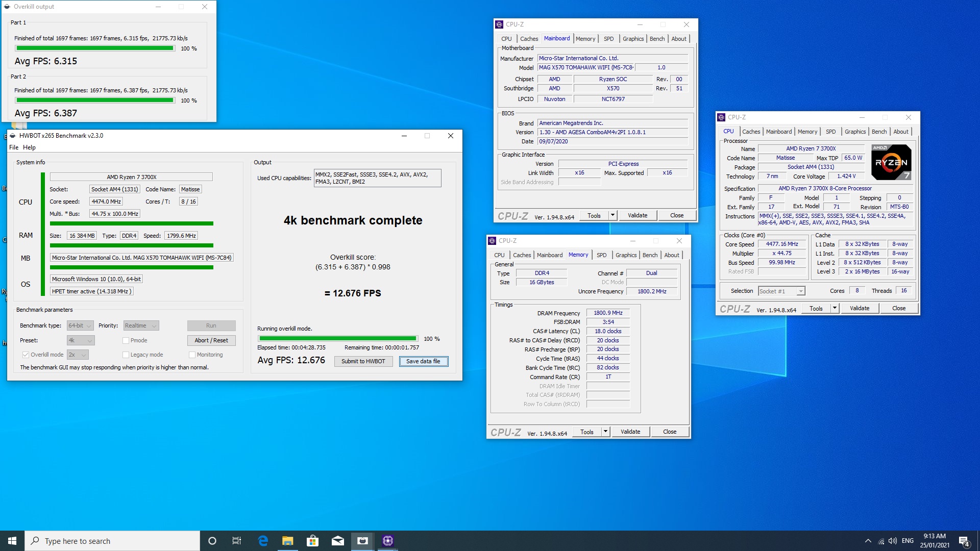Click Part 2 progress bar in Overkill output
The image size is (980, 551).
95,101
